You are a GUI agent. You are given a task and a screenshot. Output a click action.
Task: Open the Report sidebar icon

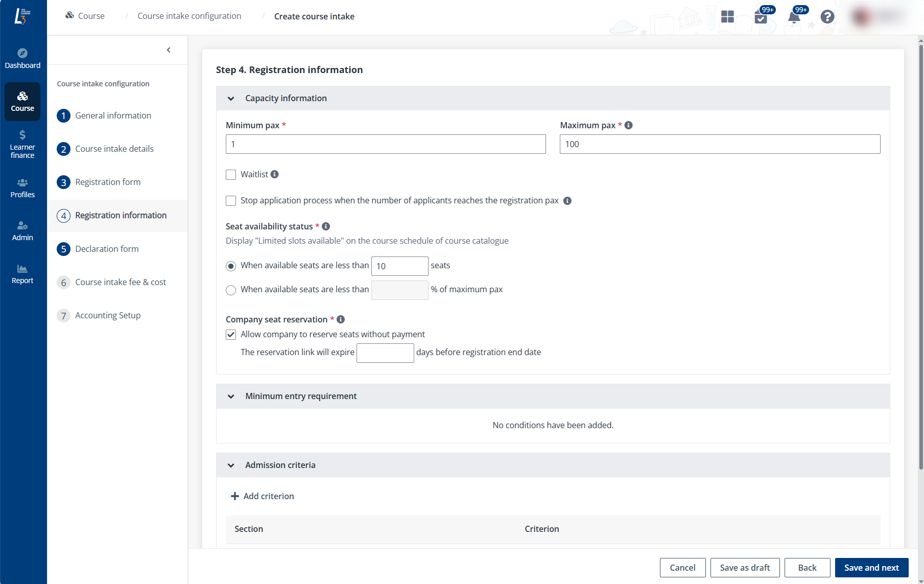[22, 274]
